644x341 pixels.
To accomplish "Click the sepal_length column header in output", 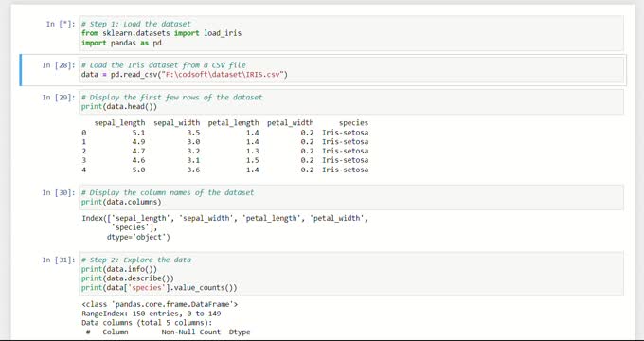I will (x=119, y=123).
